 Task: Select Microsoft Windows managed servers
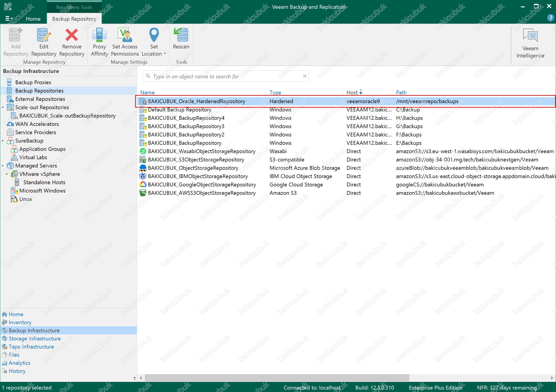click(42, 190)
